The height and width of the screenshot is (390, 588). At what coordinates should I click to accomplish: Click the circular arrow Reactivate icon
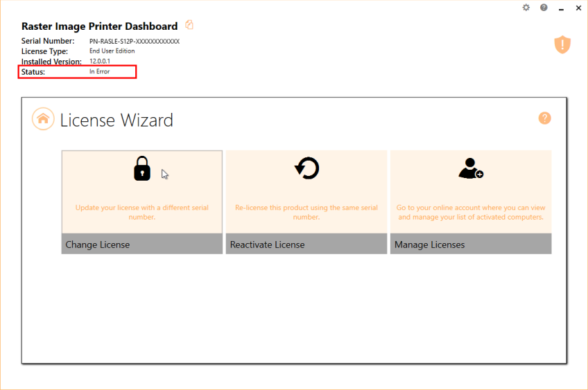306,168
